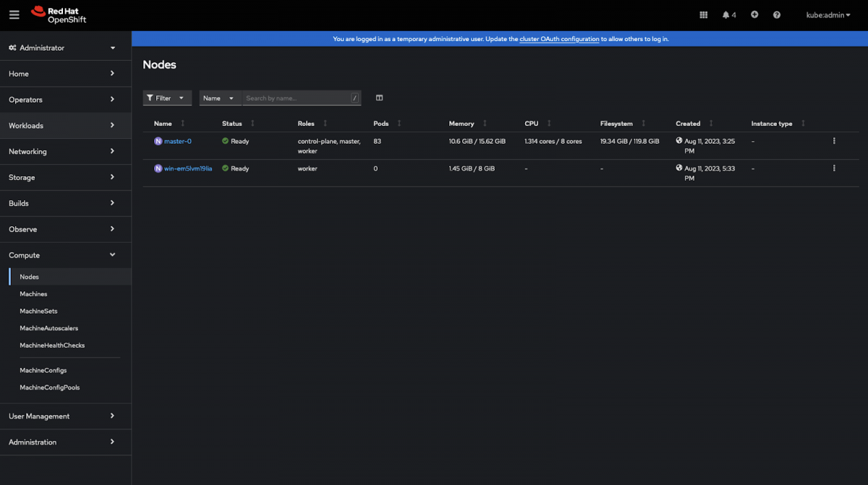The height and width of the screenshot is (485, 868).
Task: Open the MachineConfigPools page
Action: point(49,387)
